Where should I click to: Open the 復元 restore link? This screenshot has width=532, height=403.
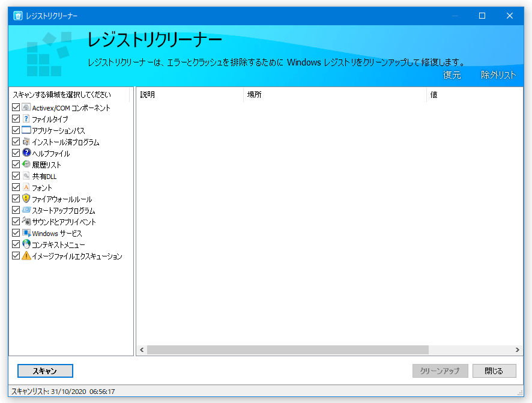point(452,75)
